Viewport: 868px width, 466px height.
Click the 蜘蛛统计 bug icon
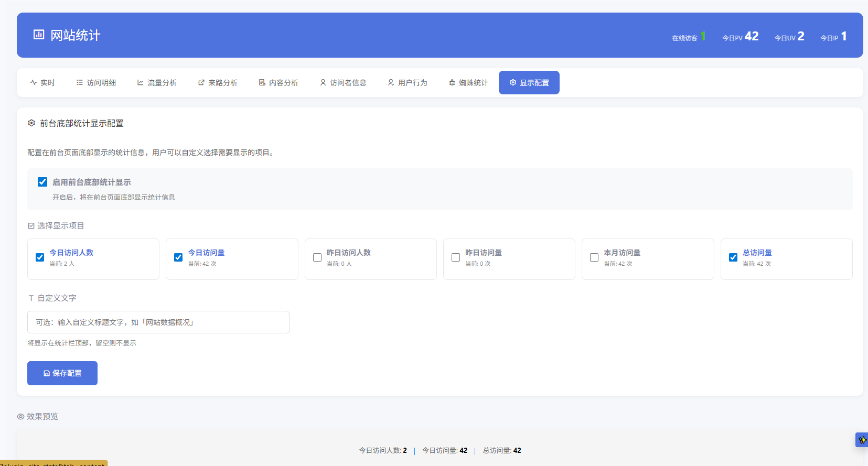(452, 83)
